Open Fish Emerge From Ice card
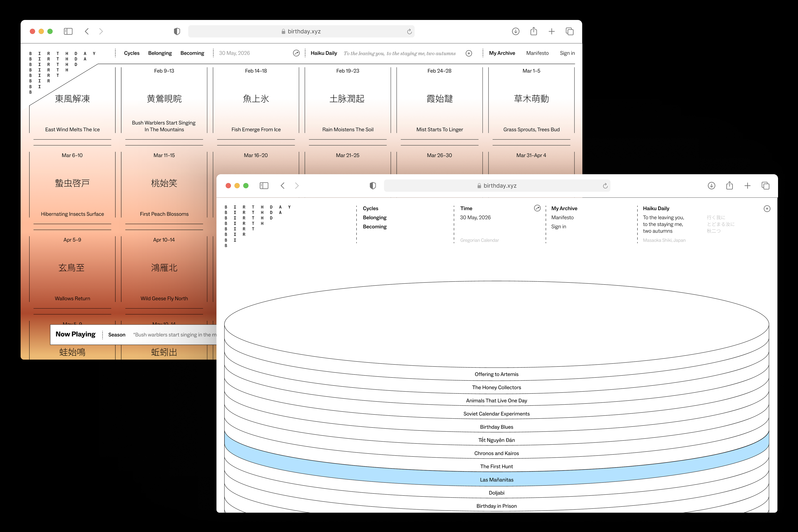This screenshot has height=532, width=798. click(256, 100)
